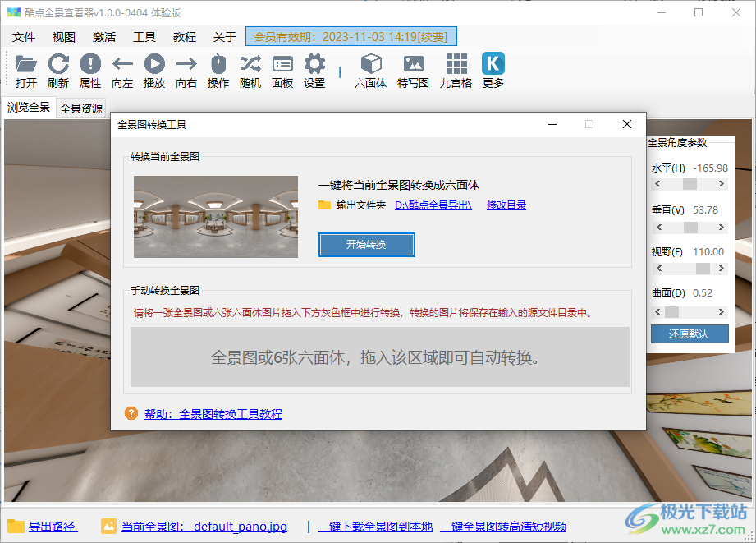
Task: Click the orange help question mark icon
Action: (x=131, y=413)
